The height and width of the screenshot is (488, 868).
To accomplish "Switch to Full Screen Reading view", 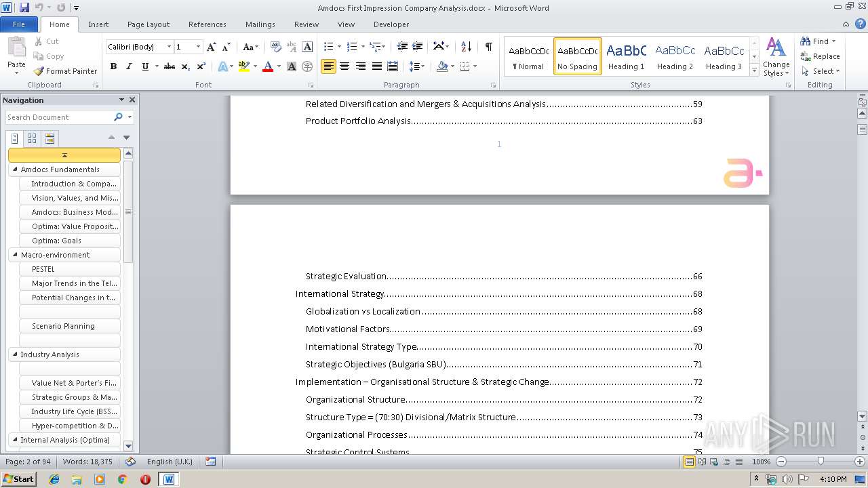I will click(x=701, y=462).
